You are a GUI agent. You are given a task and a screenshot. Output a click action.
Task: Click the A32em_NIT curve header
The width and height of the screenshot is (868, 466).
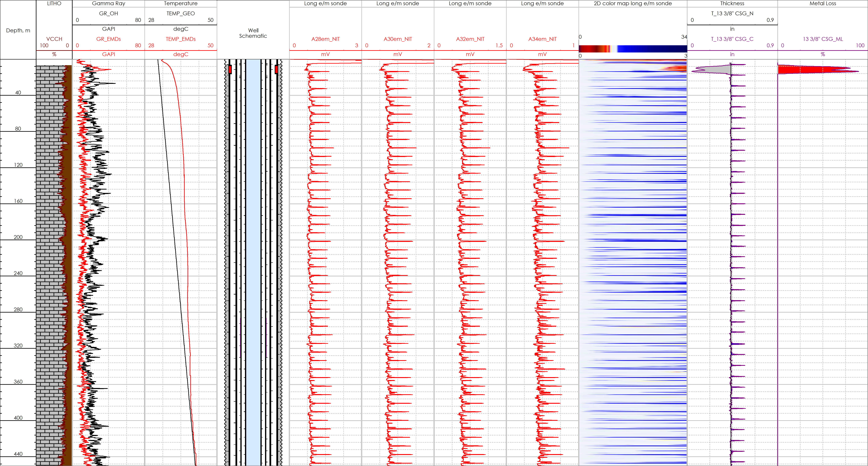tap(470, 39)
